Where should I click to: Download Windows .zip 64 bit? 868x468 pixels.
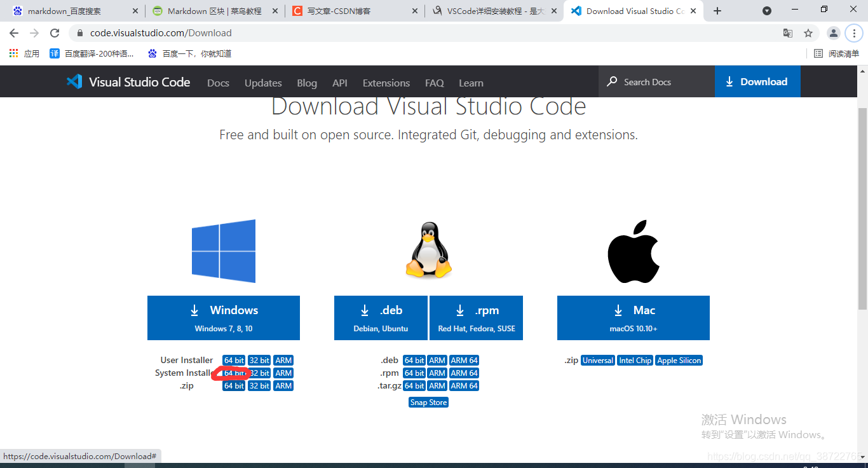point(234,386)
